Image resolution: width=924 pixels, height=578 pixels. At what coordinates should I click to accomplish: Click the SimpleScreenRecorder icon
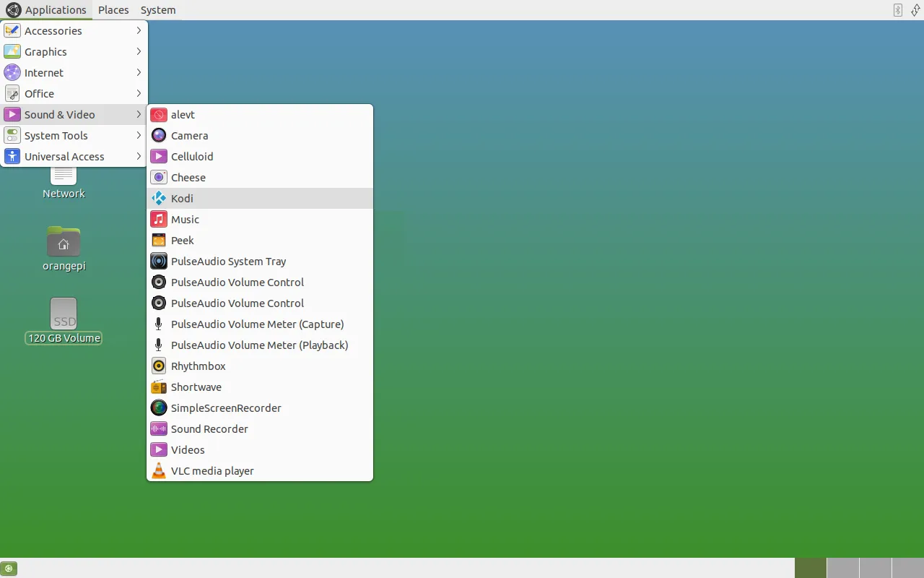(159, 408)
